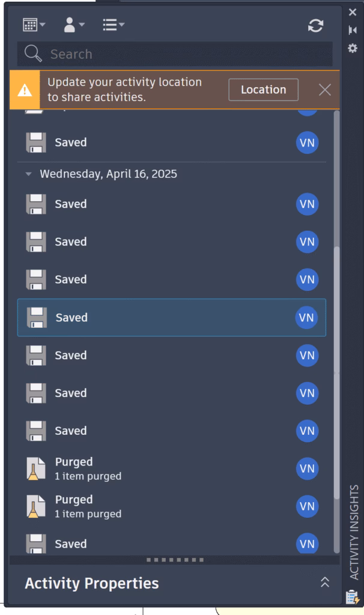Image resolution: width=364 pixels, height=615 pixels.
Task: Click the dotted splitter grip above Activity Properties
Action: [x=175, y=560]
